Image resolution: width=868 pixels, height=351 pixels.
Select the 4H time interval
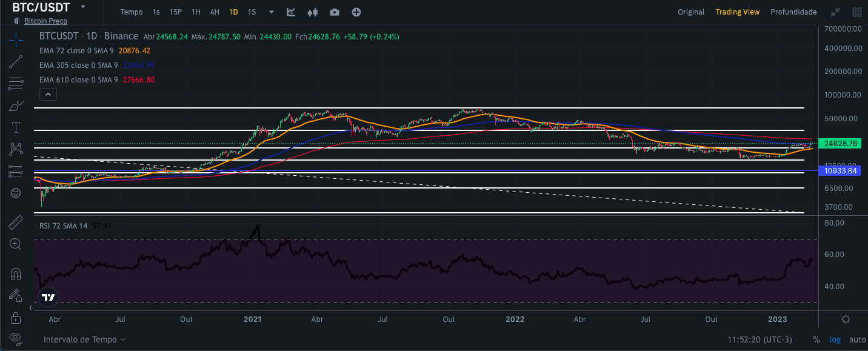point(215,12)
